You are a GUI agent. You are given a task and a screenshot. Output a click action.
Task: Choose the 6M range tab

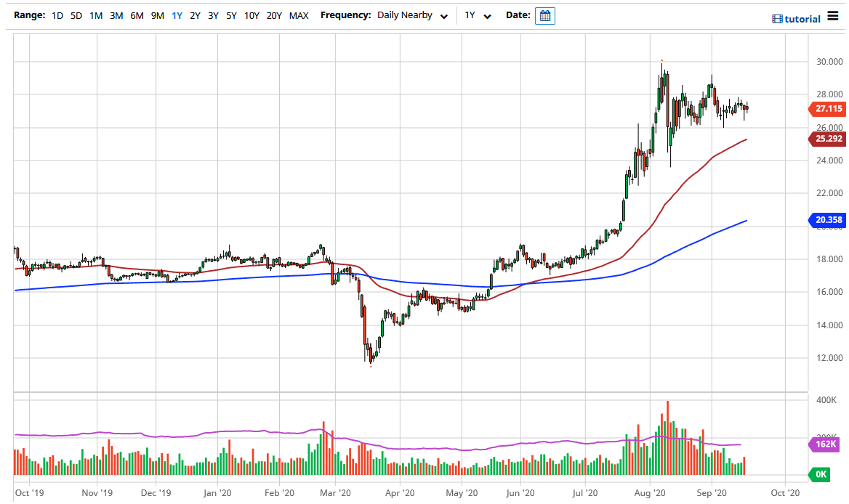pos(137,15)
